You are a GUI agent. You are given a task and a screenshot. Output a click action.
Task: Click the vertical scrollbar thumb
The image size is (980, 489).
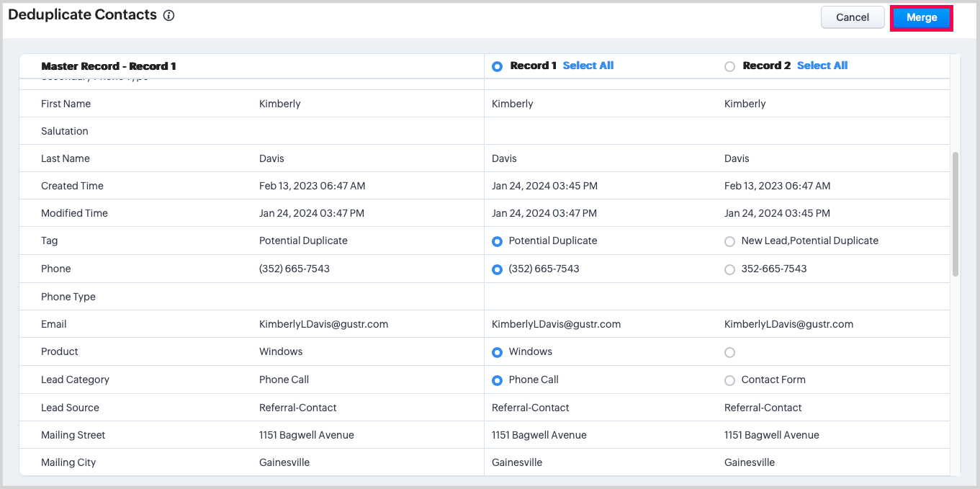click(955, 214)
